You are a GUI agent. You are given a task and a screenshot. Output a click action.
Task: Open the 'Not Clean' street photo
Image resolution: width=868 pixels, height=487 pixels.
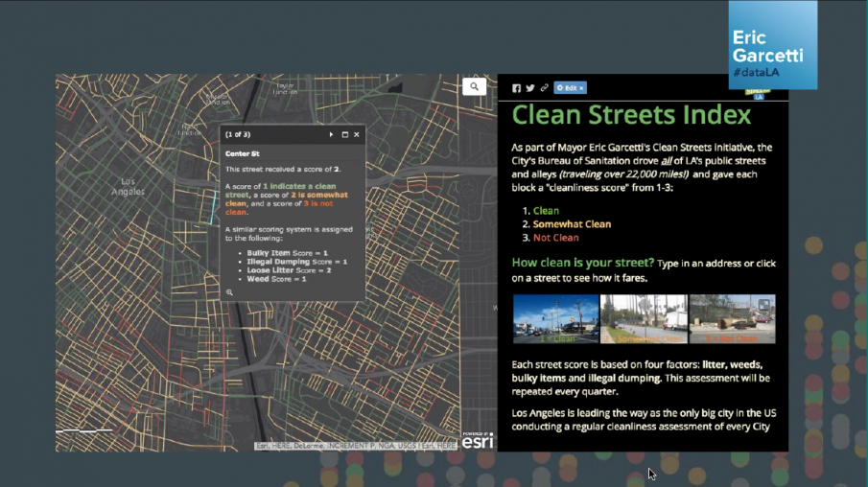click(x=733, y=319)
